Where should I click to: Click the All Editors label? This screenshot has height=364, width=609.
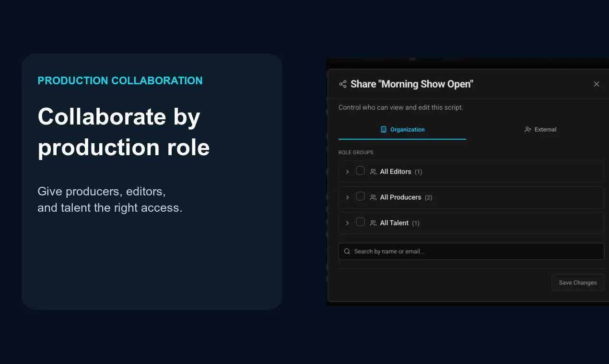[x=396, y=171]
